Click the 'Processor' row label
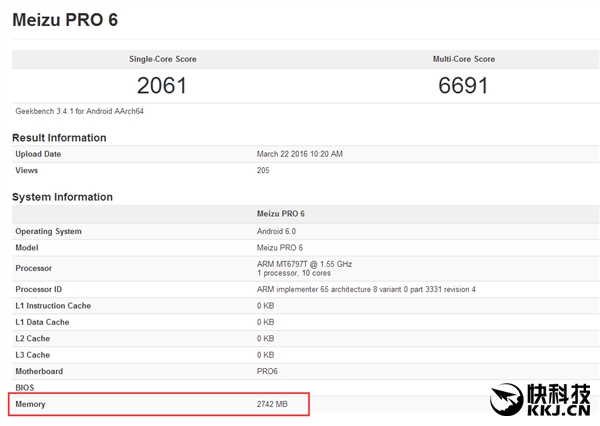 click(34, 268)
